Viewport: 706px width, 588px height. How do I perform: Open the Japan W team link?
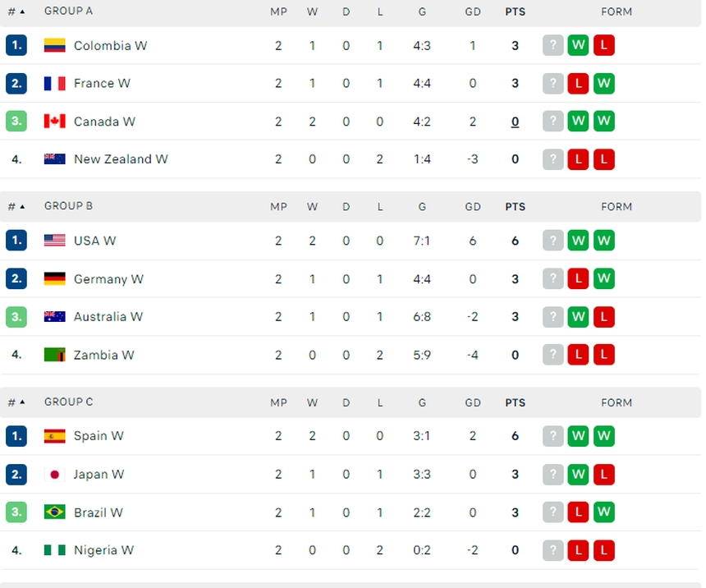(99, 475)
